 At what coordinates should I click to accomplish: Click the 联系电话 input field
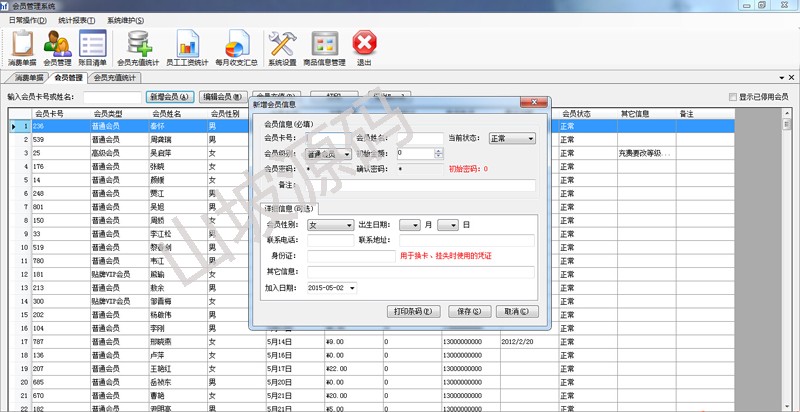[x=331, y=241]
